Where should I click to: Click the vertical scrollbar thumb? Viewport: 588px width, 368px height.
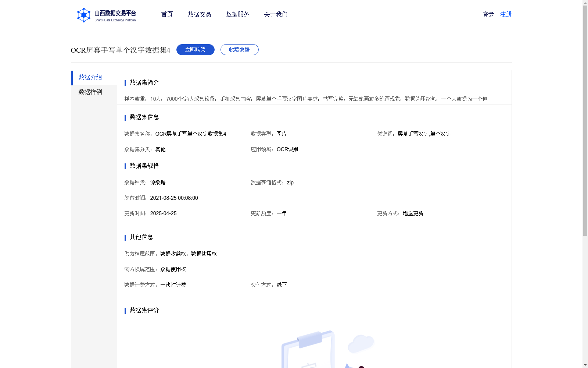click(585, 121)
